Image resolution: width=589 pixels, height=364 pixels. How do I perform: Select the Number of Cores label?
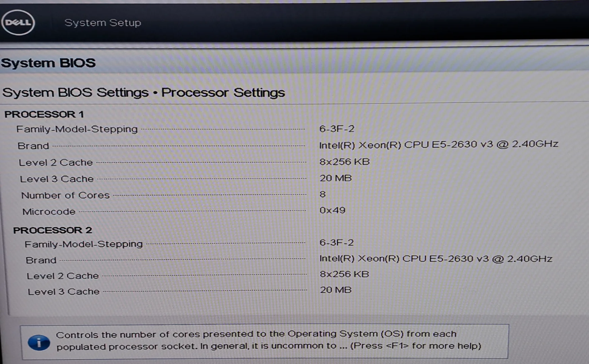tap(65, 195)
